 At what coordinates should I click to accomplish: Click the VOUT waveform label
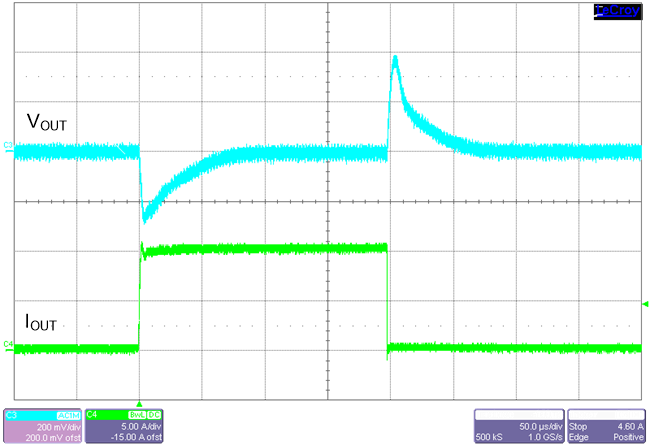(x=47, y=122)
